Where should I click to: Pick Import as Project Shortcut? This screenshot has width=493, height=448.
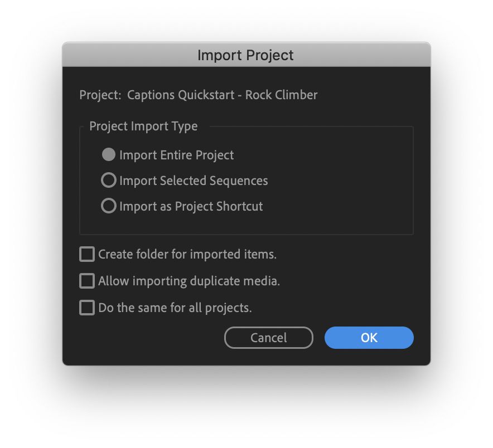tap(109, 206)
